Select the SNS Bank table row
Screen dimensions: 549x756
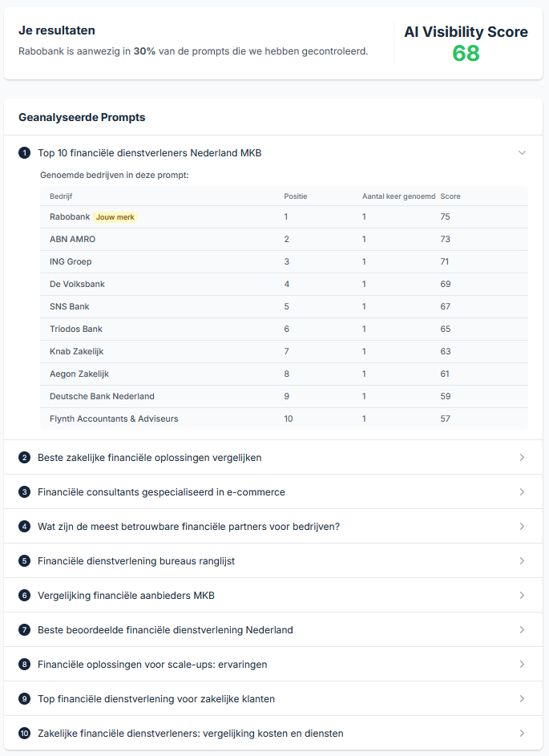(284, 306)
